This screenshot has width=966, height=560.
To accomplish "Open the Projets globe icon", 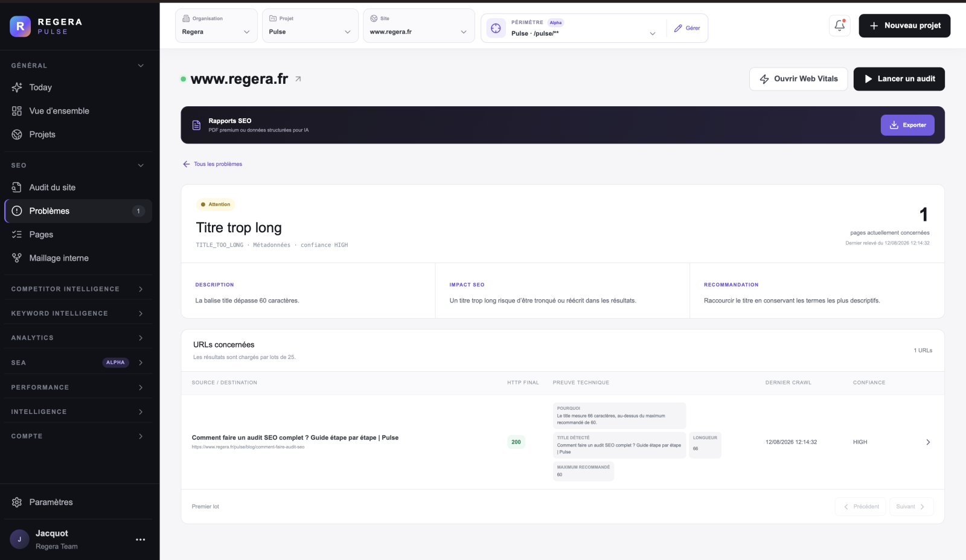I will tap(17, 135).
